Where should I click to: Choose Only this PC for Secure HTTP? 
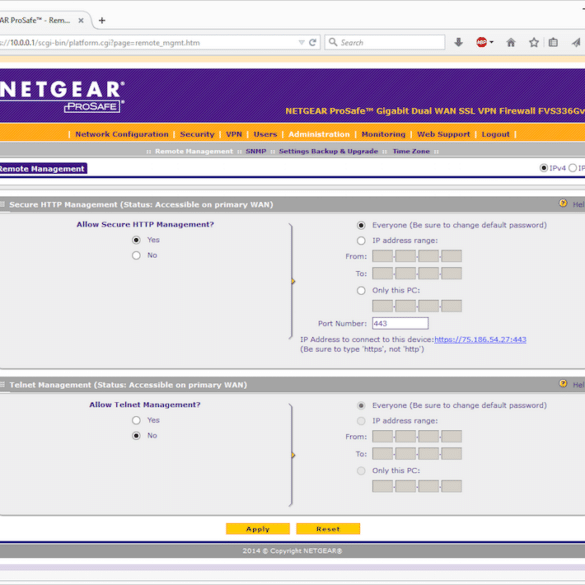point(361,291)
